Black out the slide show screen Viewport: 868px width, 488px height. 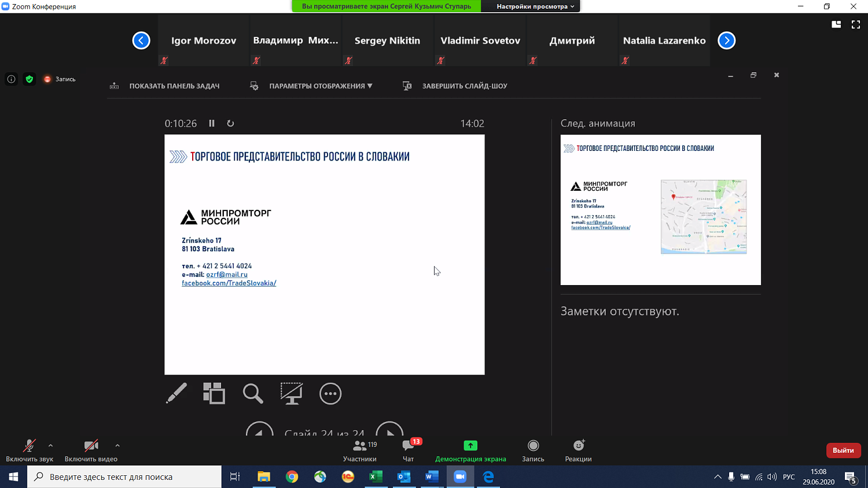[291, 394]
